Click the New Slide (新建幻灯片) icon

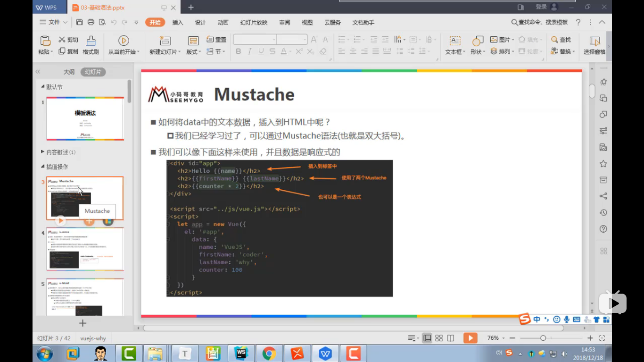coord(165,41)
